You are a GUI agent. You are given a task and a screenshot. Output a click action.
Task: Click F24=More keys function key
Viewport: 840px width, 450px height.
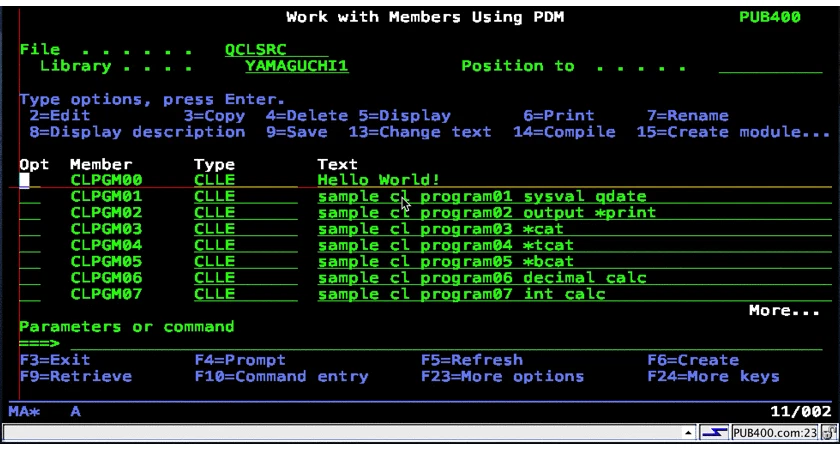click(714, 377)
